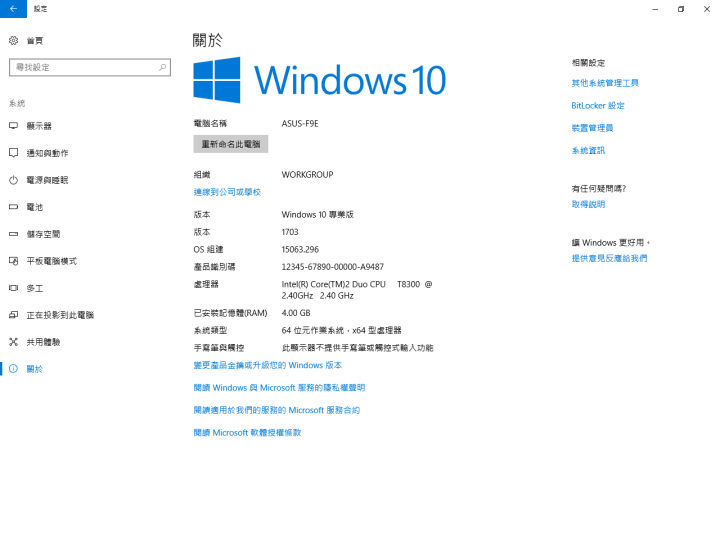Open 連線到公司或學校 link
The width and height of the screenshot is (720, 552).
click(x=227, y=192)
